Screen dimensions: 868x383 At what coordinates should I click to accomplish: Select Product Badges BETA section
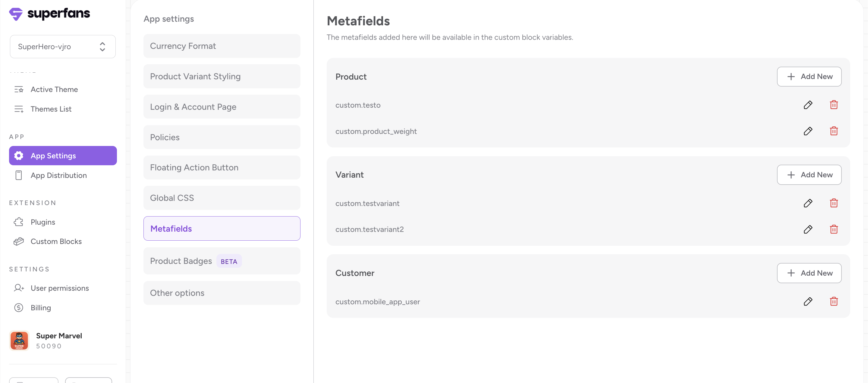point(222,261)
